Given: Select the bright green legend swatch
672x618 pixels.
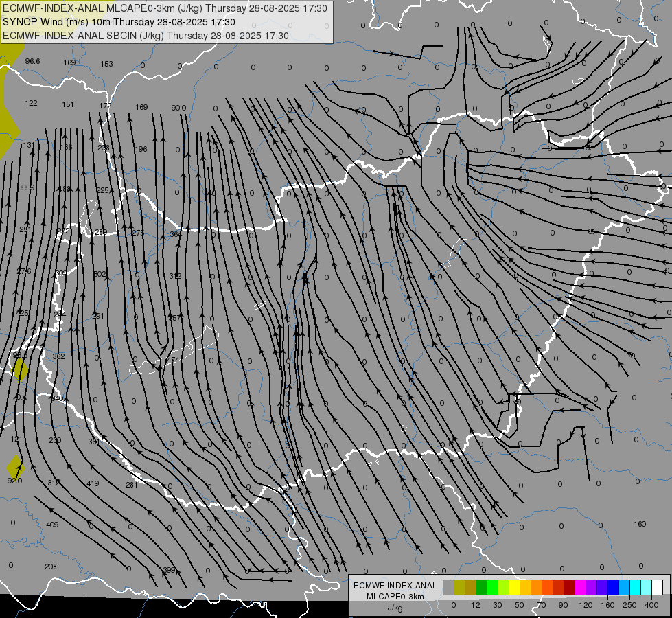Looking at the screenshot, I should point(492,588).
